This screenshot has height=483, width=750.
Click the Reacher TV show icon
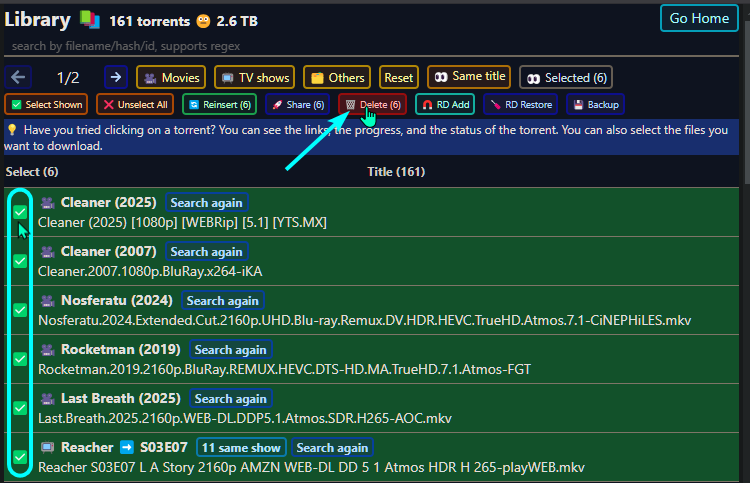point(47,448)
